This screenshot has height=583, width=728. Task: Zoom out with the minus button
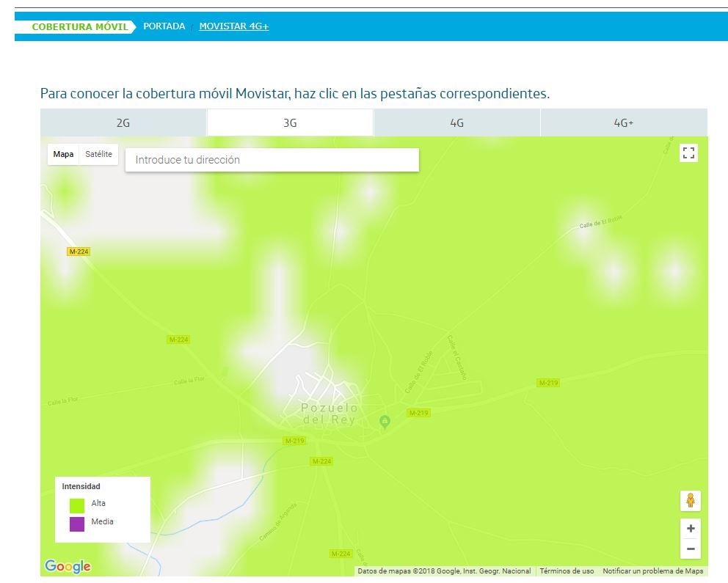[690, 549]
